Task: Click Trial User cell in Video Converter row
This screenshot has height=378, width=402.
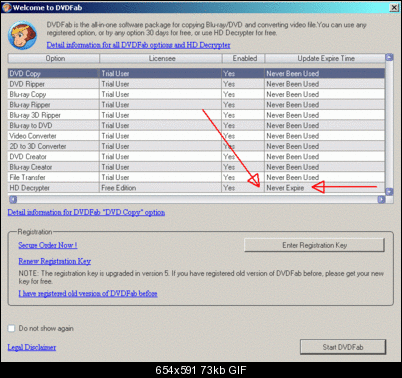Action: (x=161, y=136)
